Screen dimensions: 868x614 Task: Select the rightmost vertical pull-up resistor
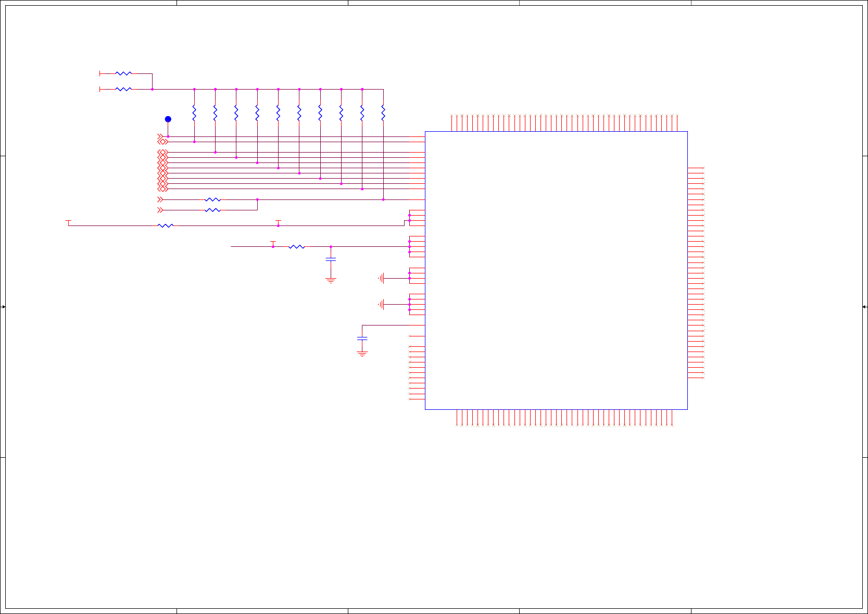pyautogui.click(x=383, y=113)
